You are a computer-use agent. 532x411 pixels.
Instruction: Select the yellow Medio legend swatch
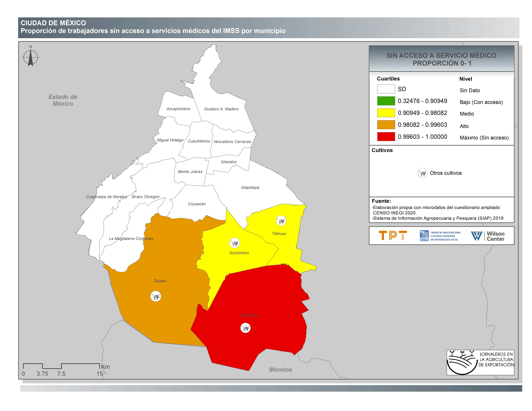[x=386, y=113]
